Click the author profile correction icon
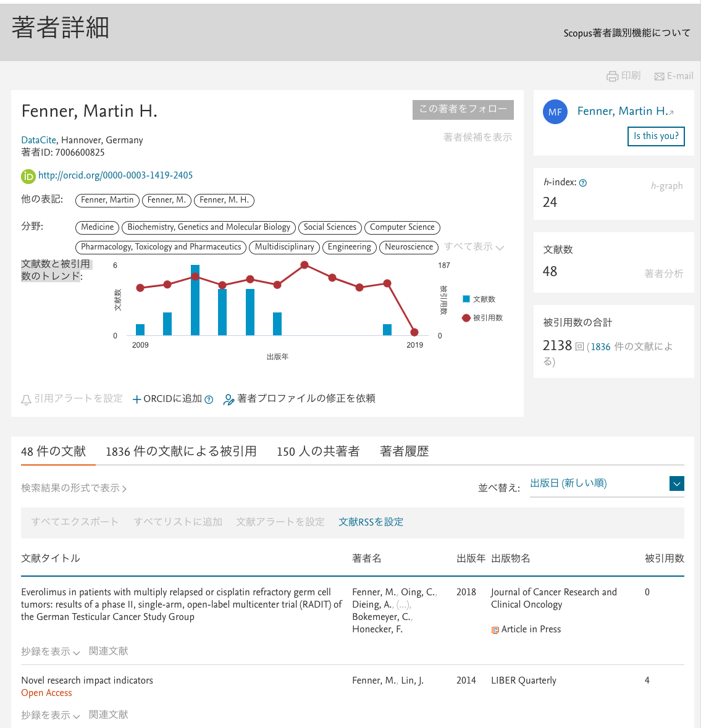This screenshot has height=728, width=701. pyautogui.click(x=229, y=400)
